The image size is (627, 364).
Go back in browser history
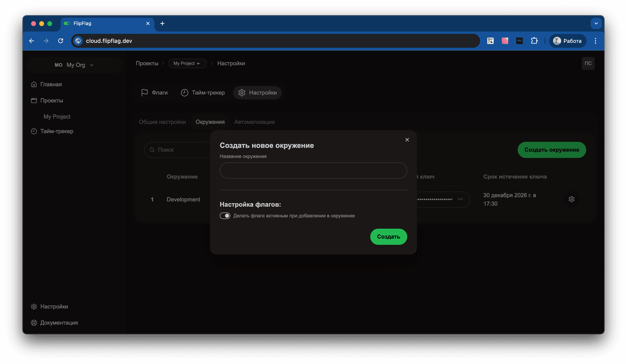coord(32,41)
